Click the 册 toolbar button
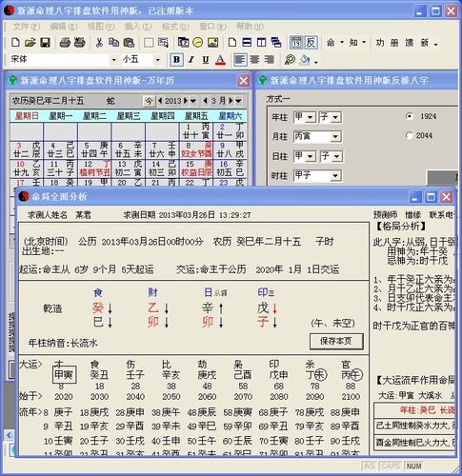 394,43
